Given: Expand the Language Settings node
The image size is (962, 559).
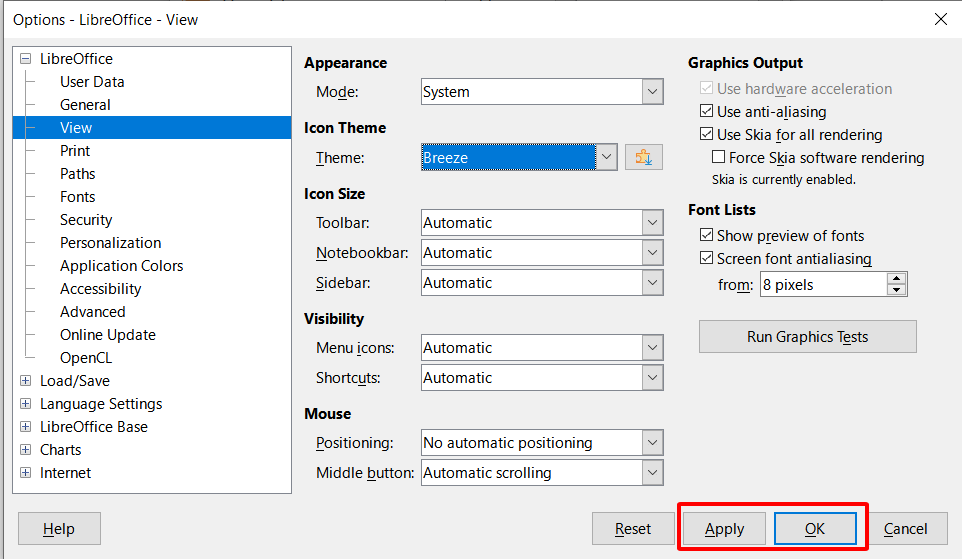Looking at the screenshot, I should coord(25,404).
